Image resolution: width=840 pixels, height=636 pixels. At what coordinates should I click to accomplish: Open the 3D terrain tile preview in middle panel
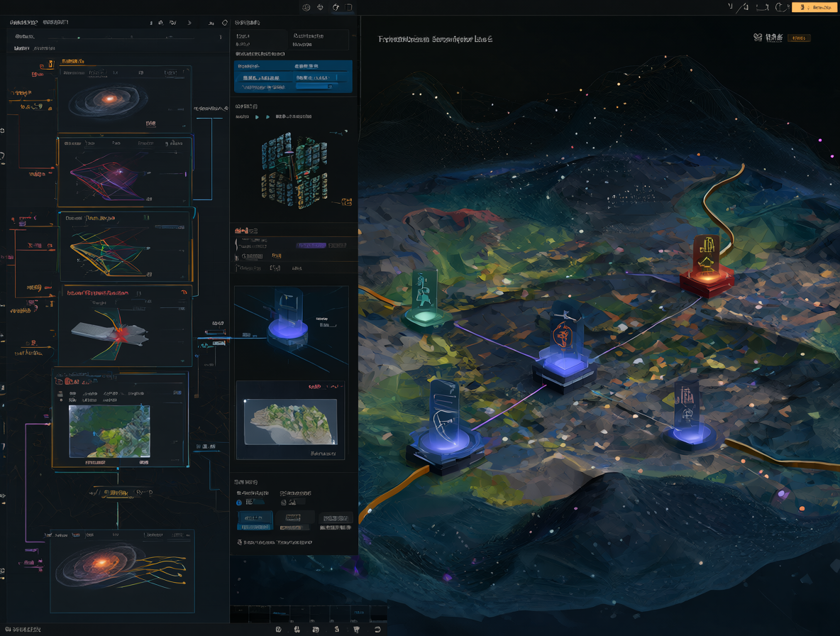coord(290,421)
